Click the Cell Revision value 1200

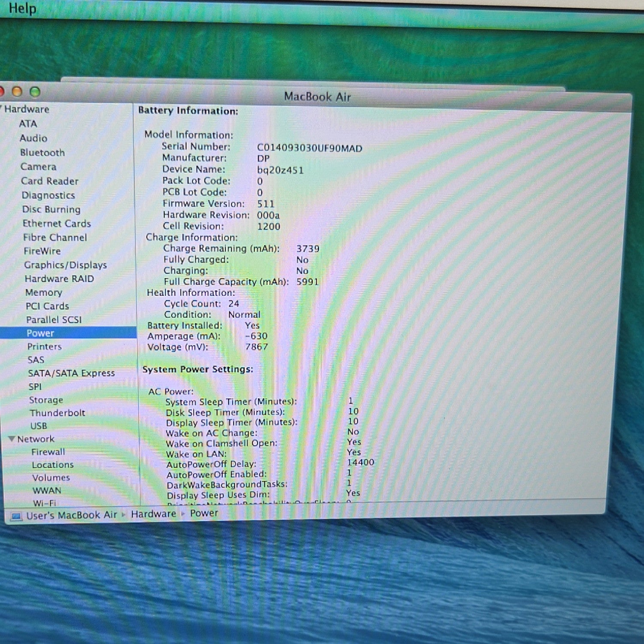click(269, 226)
